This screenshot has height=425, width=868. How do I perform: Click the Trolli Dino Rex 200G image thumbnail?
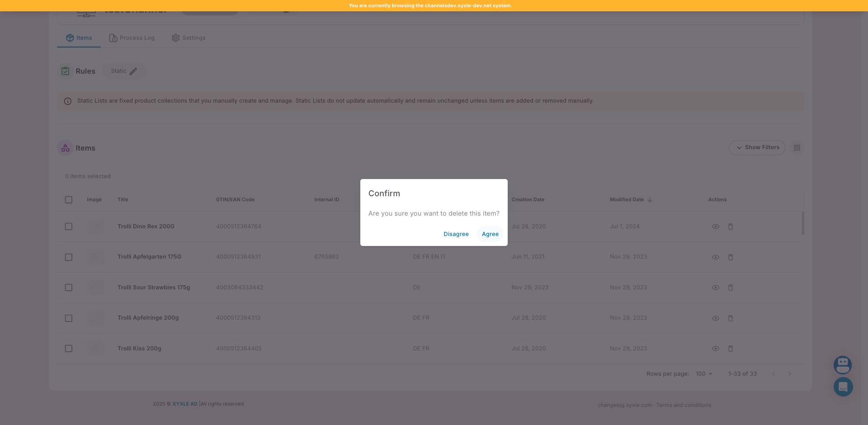point(95,227)
